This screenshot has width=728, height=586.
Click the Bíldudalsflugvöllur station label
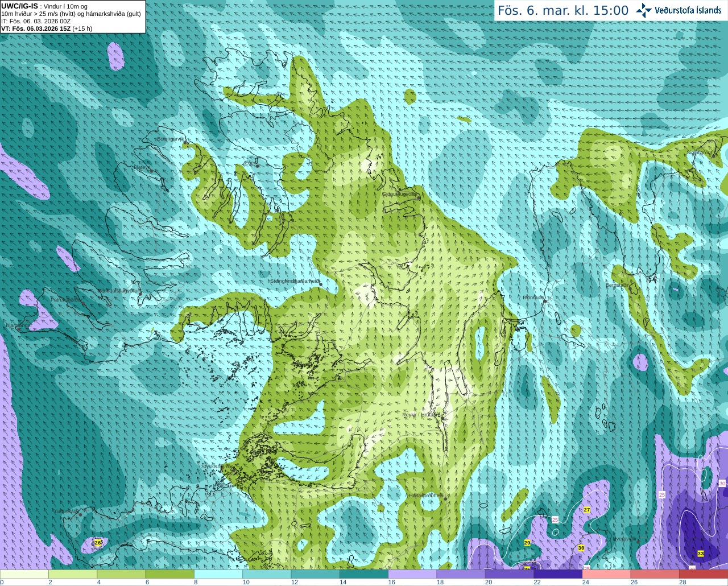(119, 290)
